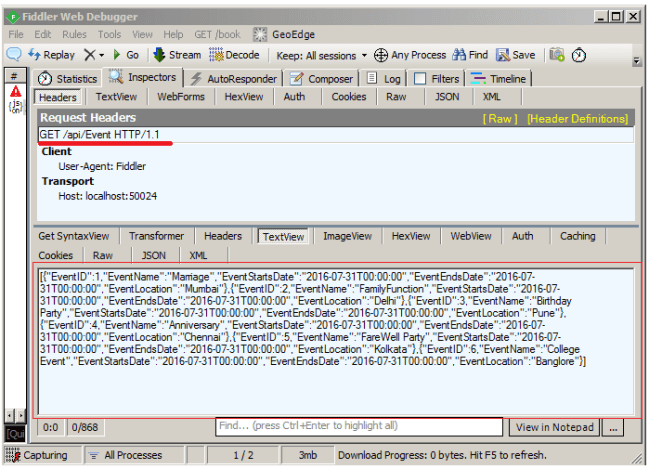
Task: Open the Keep: All sessions dropdown
Action: pyautogui.click(x=322, y=56)
